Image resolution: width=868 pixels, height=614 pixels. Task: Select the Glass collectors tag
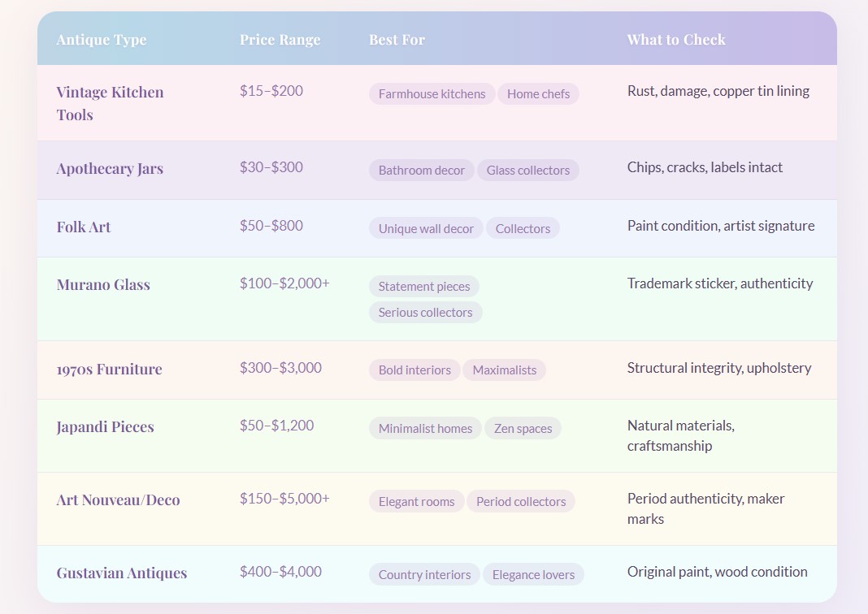[x=527, y=171]
